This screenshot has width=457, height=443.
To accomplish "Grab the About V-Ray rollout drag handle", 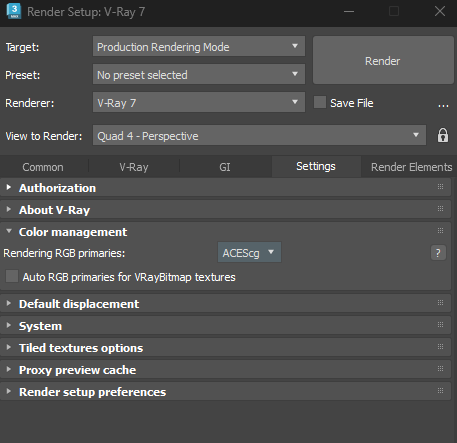I will click(440, 209).
